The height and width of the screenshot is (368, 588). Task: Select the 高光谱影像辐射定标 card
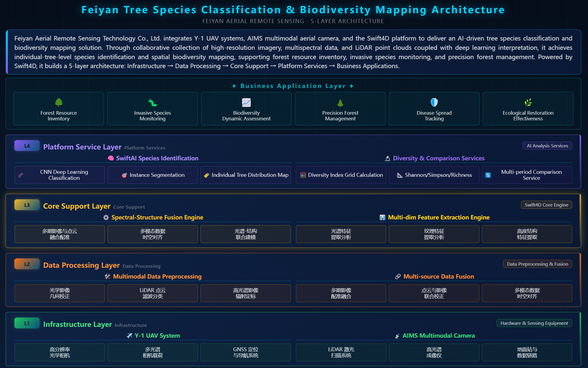246,293
